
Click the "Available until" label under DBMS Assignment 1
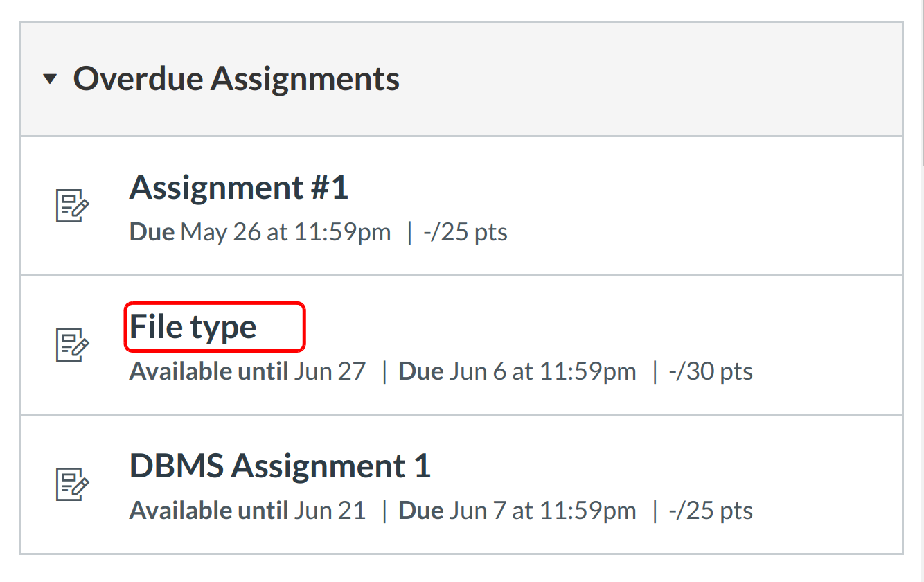coord(208,511)
